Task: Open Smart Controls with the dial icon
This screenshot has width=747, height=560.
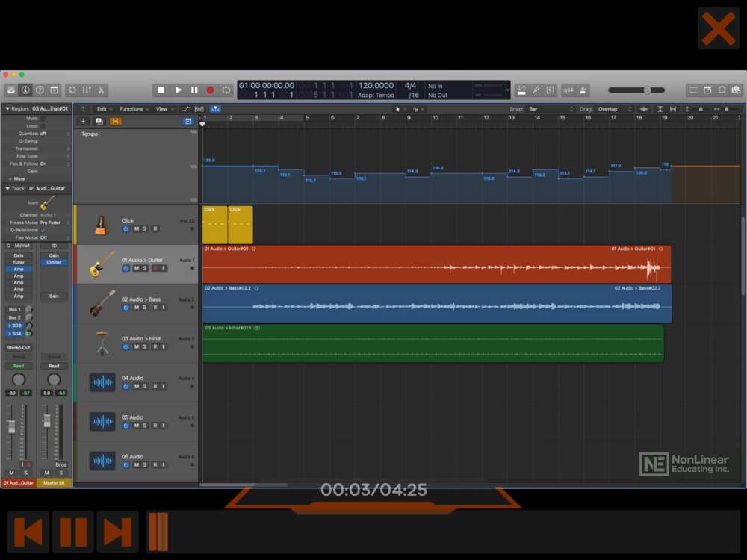Action: coord(72,90)
